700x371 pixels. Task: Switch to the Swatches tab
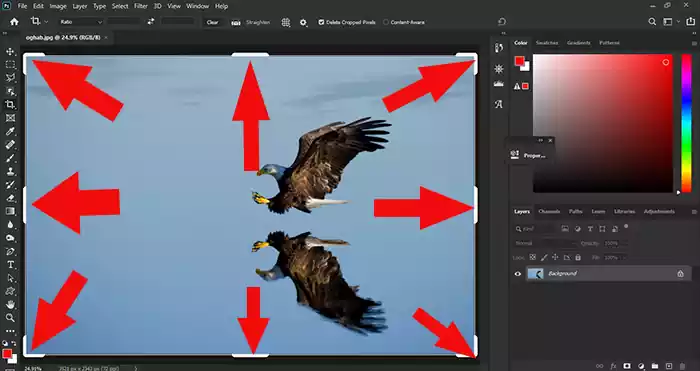(547, 43)
